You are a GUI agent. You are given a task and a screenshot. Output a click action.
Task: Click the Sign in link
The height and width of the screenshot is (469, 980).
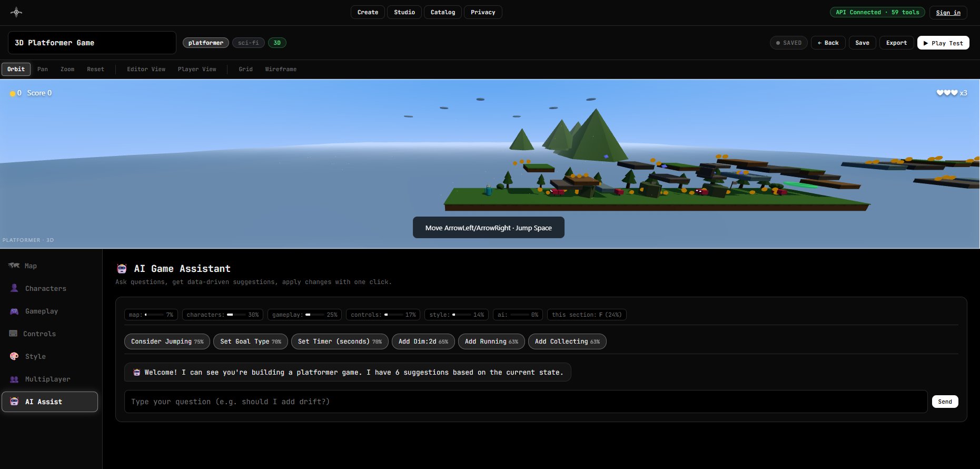click(948, 13)
